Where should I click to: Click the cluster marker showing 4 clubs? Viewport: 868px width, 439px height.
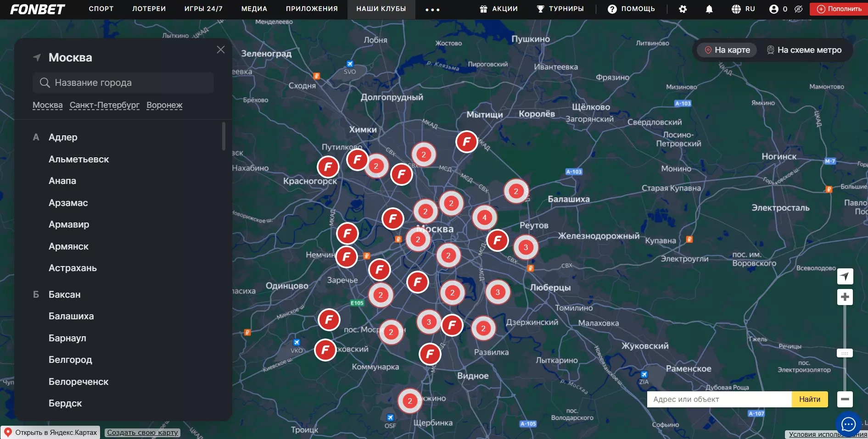pyautogui.click(x=484, y=217)
